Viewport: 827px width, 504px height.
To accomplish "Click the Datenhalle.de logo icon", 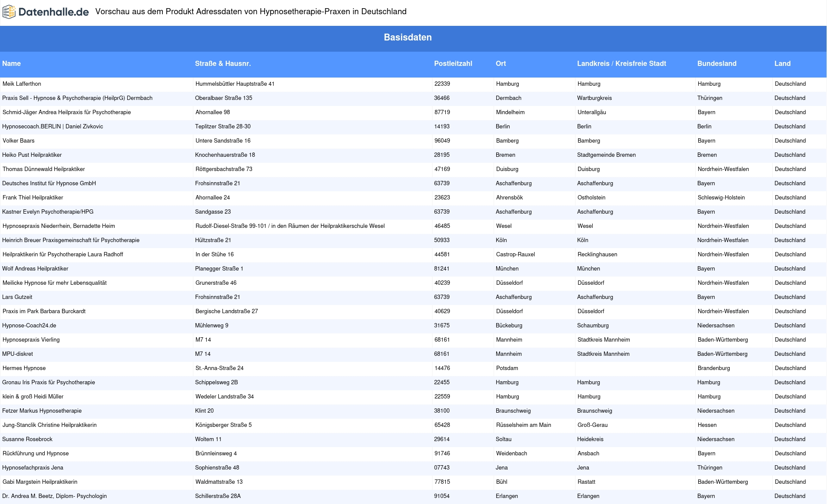I will [x=9, y=12].
